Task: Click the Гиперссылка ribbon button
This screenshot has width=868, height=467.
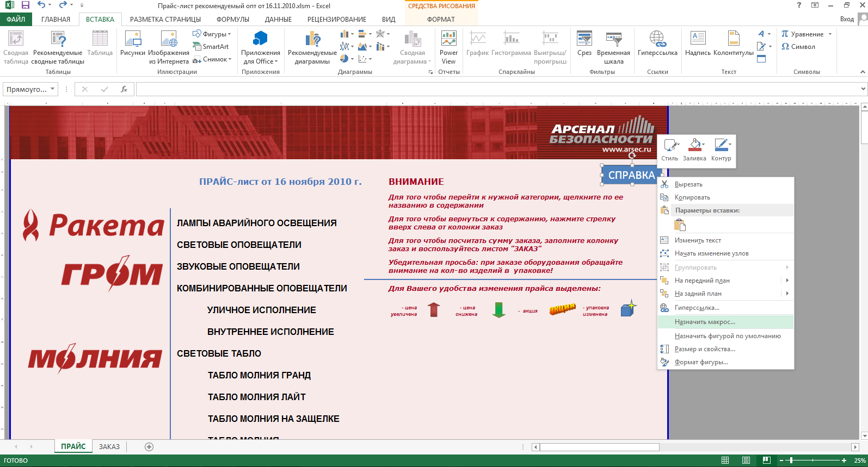Action: (657, 43)
